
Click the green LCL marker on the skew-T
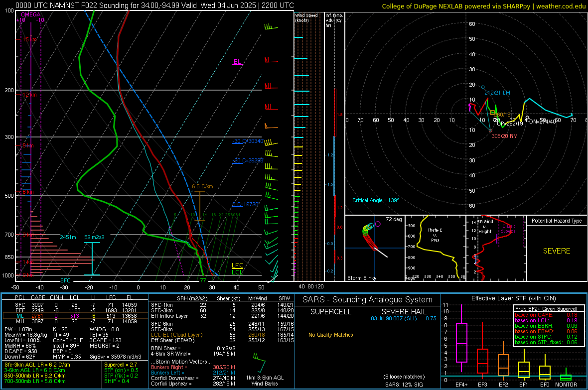click(237, 272)
